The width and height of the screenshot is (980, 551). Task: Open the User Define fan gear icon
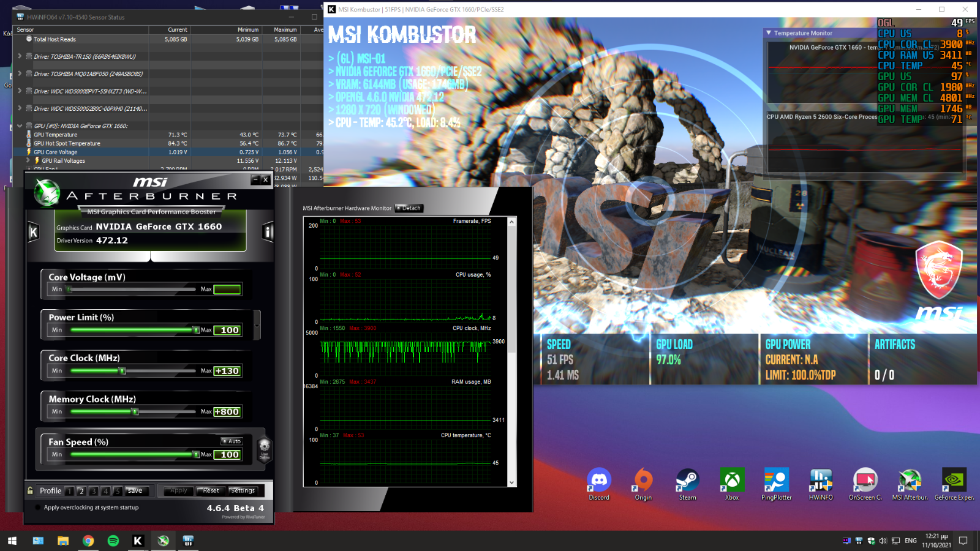click(x=264, y=448)
